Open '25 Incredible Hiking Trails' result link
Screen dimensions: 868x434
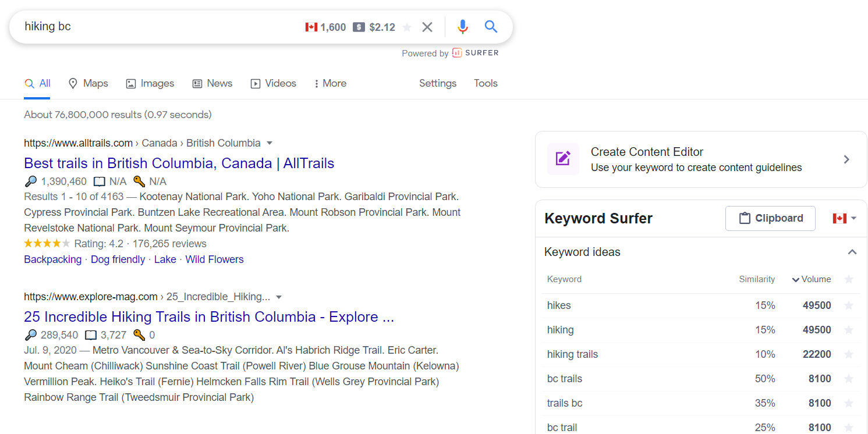(x=209, y=317)
